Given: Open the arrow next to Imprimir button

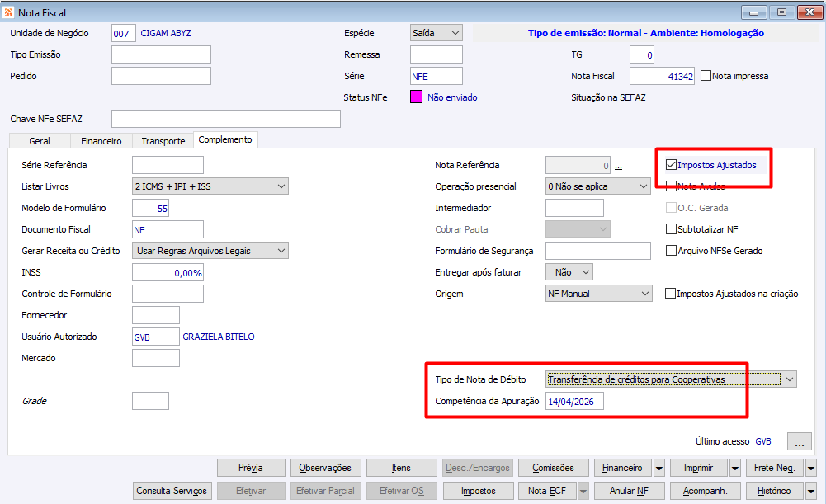Looking at the screenshot, I should (735, 468).
